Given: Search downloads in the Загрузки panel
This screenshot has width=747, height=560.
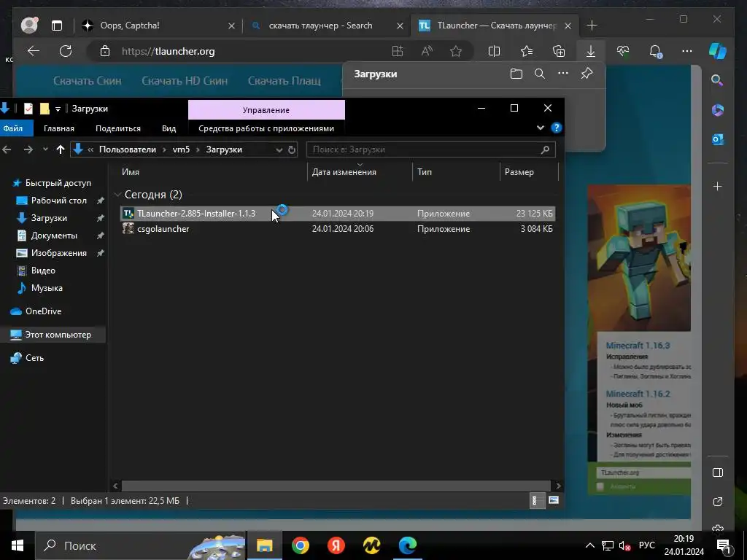Looking at the screenshot, I should (x=540, y=74).
